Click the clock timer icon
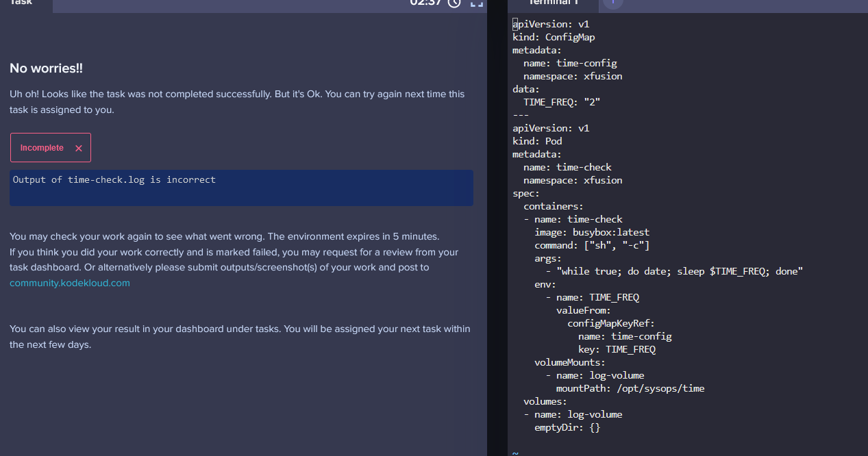This screenshot has height=456, width=868. [454, 2]
